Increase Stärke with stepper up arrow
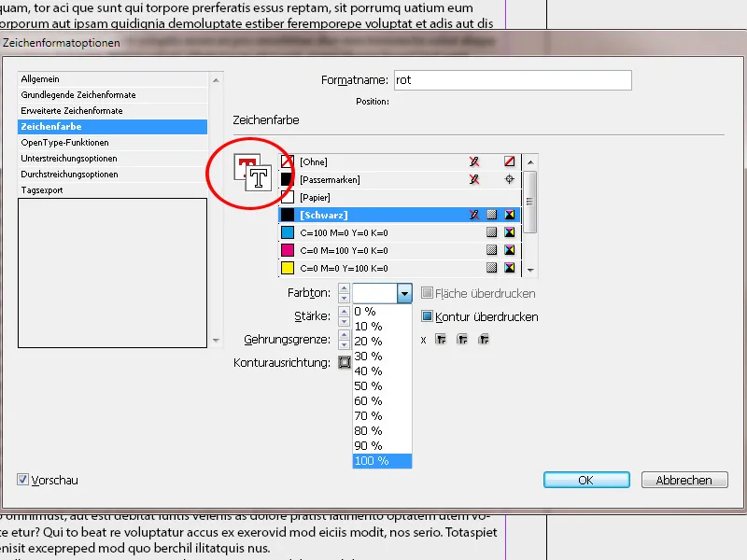The width and height of the screenshot is (747, 560). coord(344,312)
